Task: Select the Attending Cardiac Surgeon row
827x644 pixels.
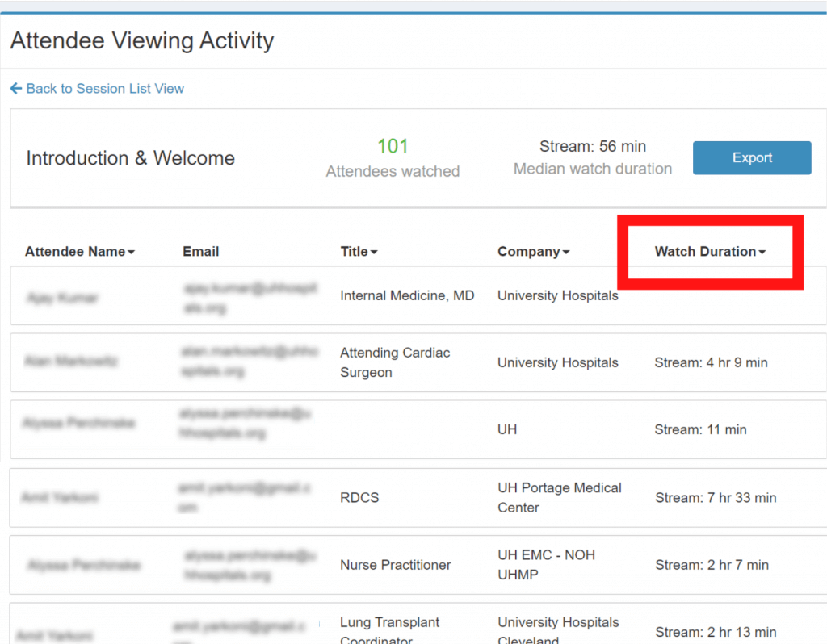Action: pyautogui.click(x=395, y=362)
